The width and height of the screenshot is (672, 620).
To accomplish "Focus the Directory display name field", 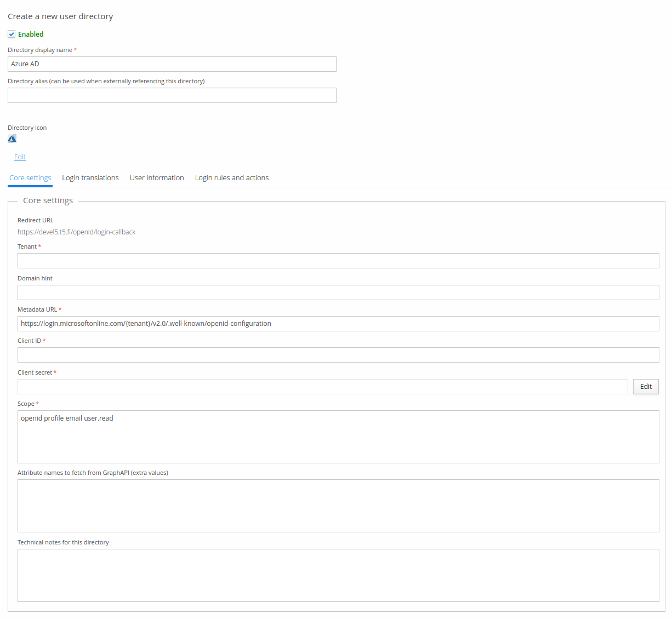I will point(172,64).
